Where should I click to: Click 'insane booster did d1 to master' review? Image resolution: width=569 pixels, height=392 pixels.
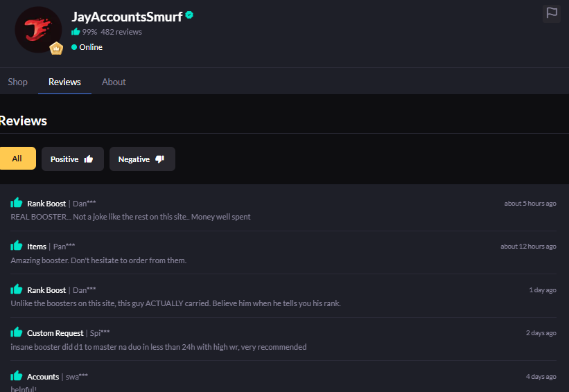pos(159,347)
